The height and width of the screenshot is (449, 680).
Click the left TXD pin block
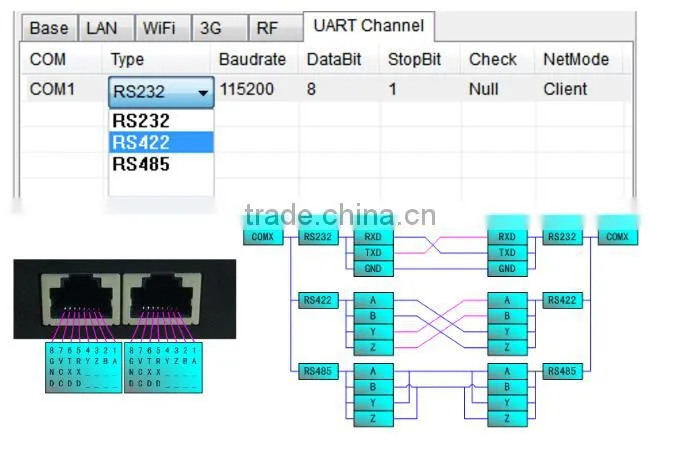[373, 252]
